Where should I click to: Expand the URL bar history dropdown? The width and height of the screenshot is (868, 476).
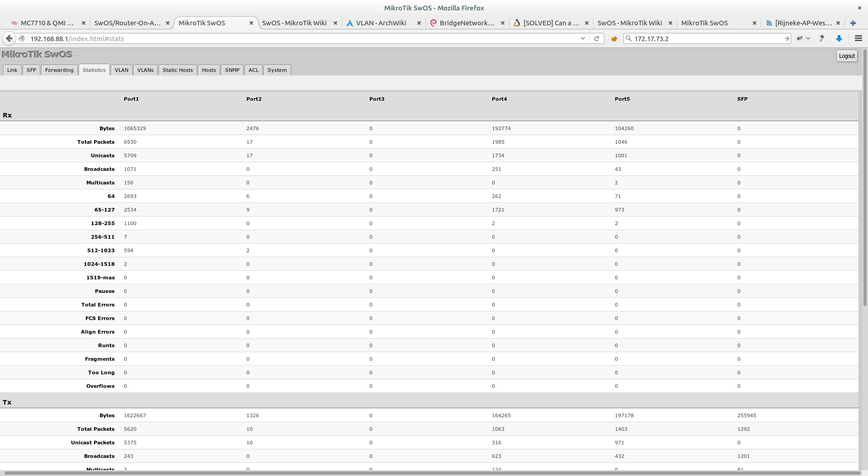click(583, 38)
